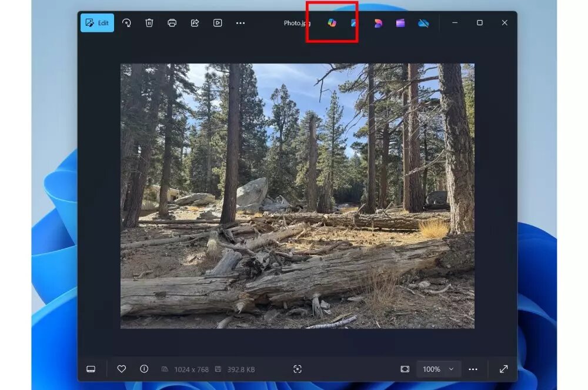Viewport: 588px width, 390px height.
Task: Click the Edit image button
Action: (x=98, y=23)
